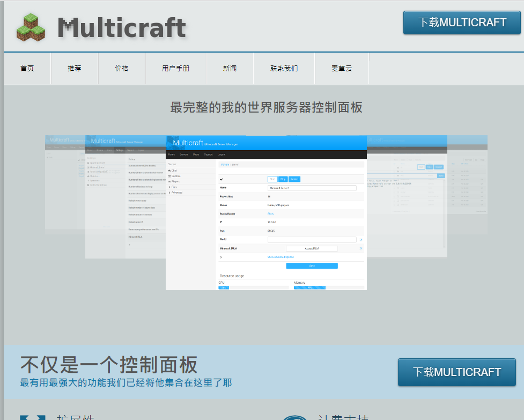Click Users in the preview's black menu bar

pos(196,154)
